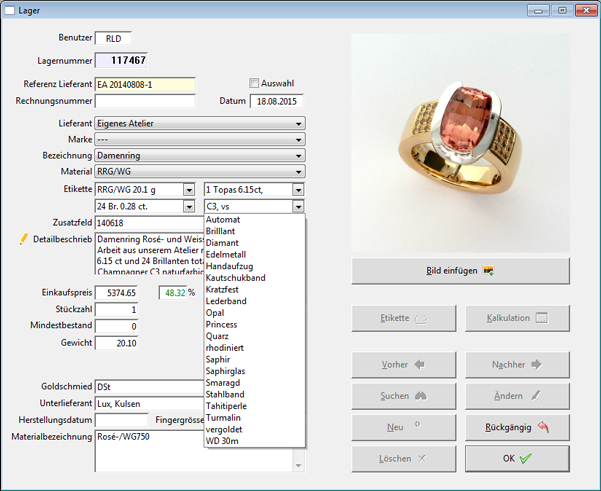
Task: Click the Etikette print button
Action: pos(404,318)
